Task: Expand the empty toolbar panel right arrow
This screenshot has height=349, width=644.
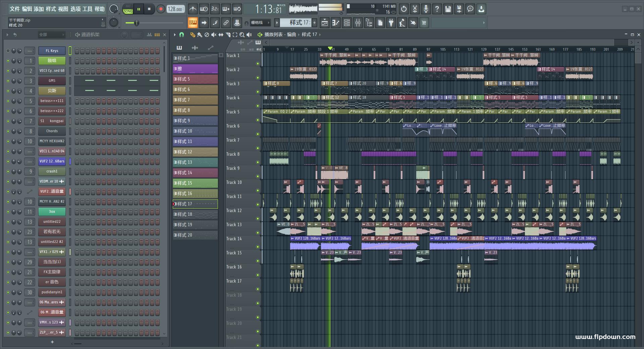Action: 484,23
